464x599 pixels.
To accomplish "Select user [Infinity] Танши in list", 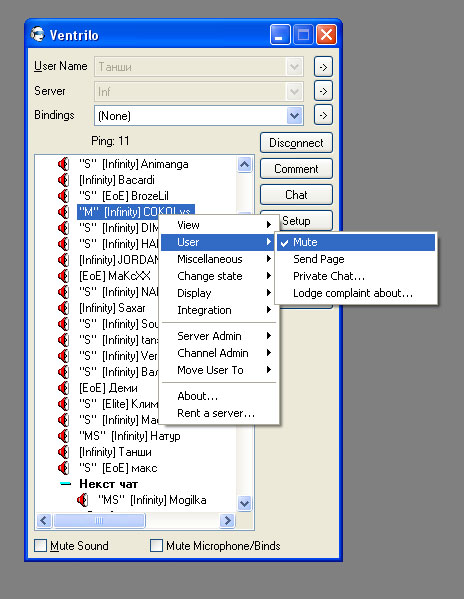I will (115, 452).
